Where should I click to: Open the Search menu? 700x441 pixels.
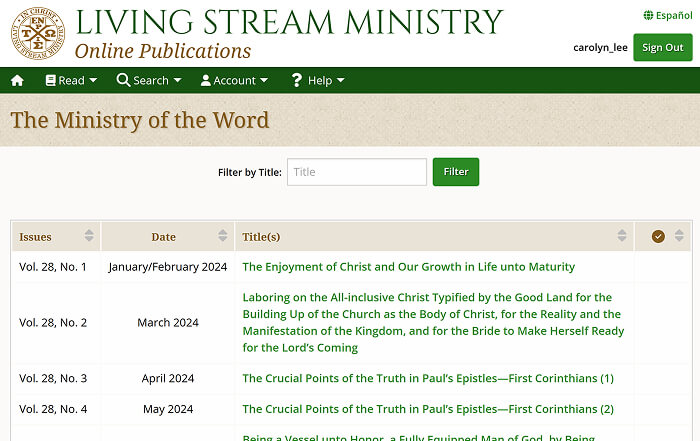[x=149, y=80]
